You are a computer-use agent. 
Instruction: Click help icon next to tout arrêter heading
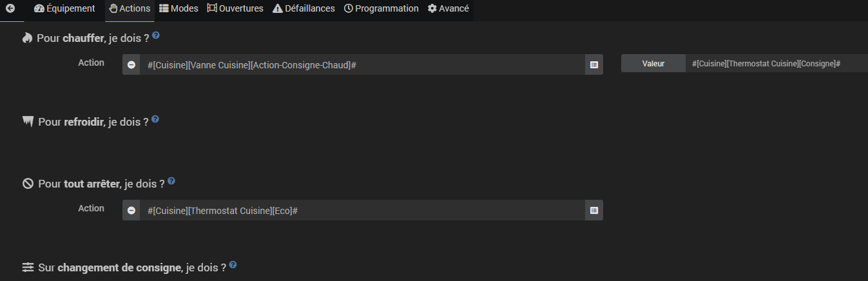171,182
